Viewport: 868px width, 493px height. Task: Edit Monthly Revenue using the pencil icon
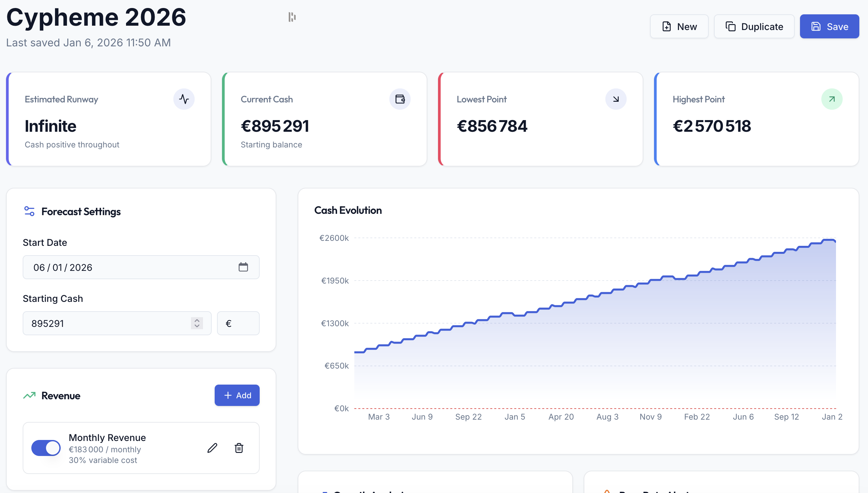(x=212, y=448)
